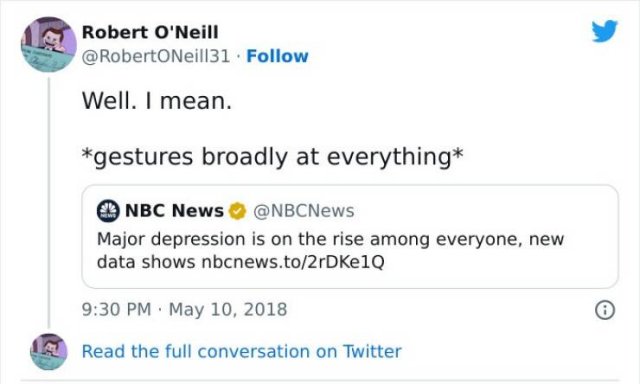Click the vertical thread line below avatar
This screenshot has height=384, width=640.
[49, 203]
